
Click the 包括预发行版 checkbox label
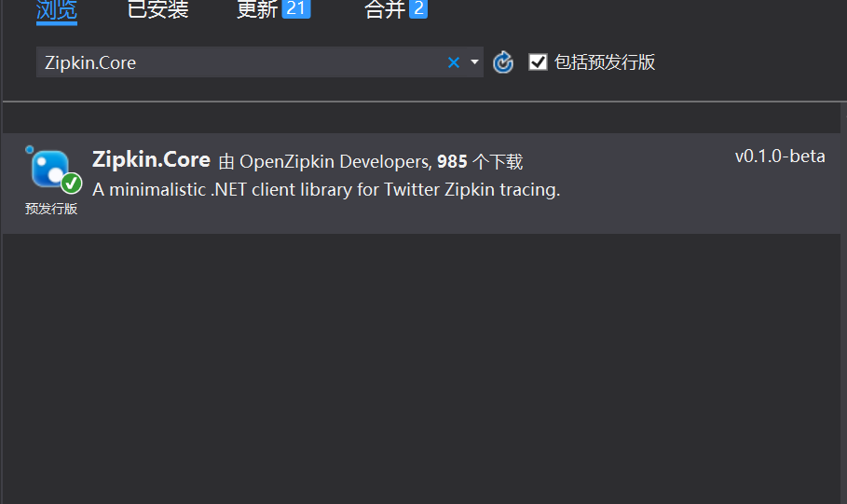(605, 62)
